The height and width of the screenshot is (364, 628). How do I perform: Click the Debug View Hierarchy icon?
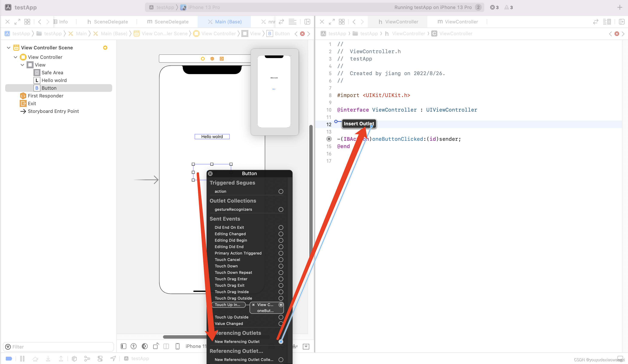pyautogui.click(x=74, y=358)
